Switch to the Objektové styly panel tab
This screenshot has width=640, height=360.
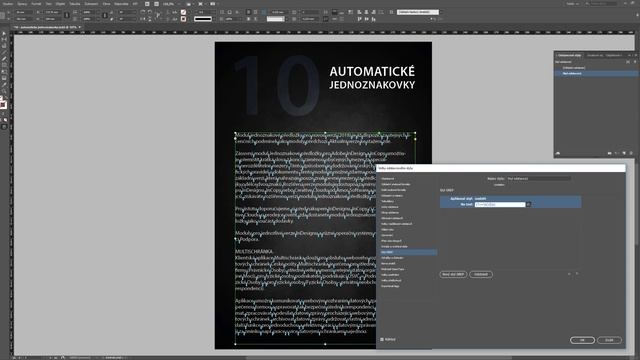614,55
